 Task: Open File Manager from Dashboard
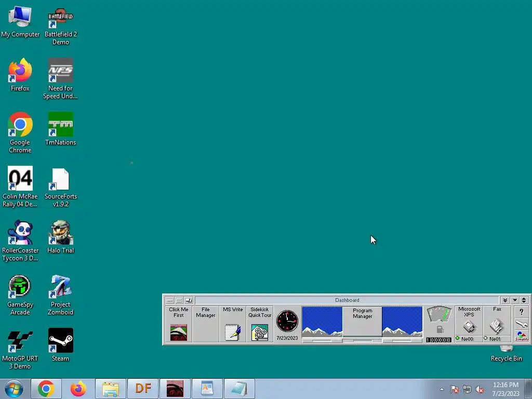206,324
